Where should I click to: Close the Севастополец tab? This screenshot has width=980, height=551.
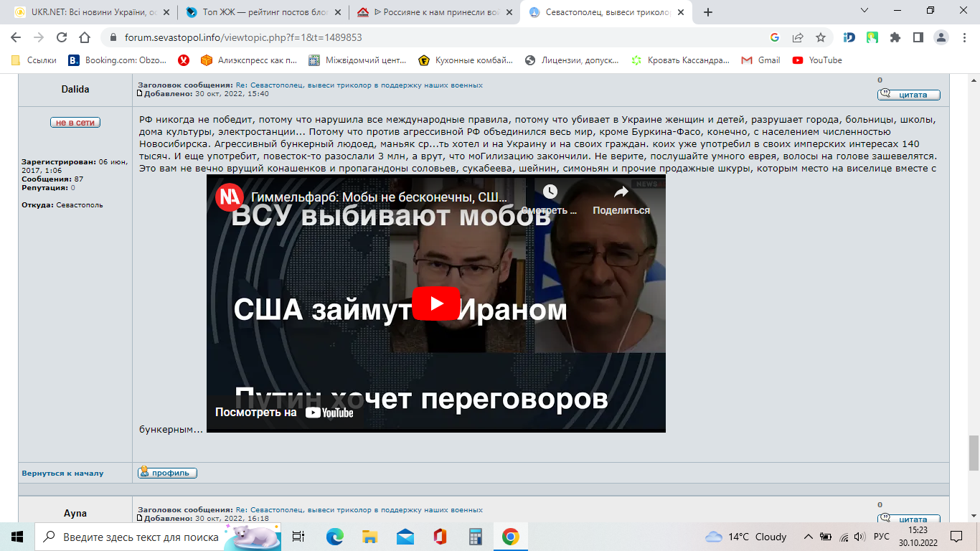[680, 12]
